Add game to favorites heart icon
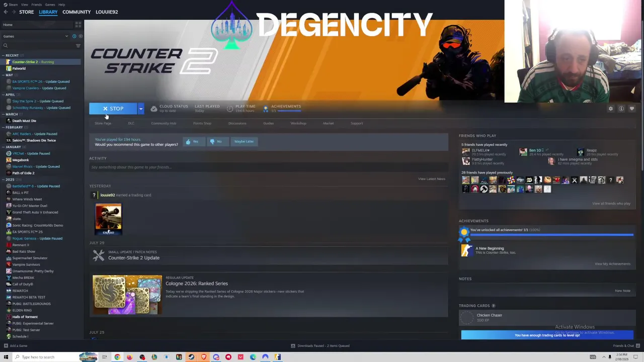This screenshot has width=644, height=362. point(632,109)
